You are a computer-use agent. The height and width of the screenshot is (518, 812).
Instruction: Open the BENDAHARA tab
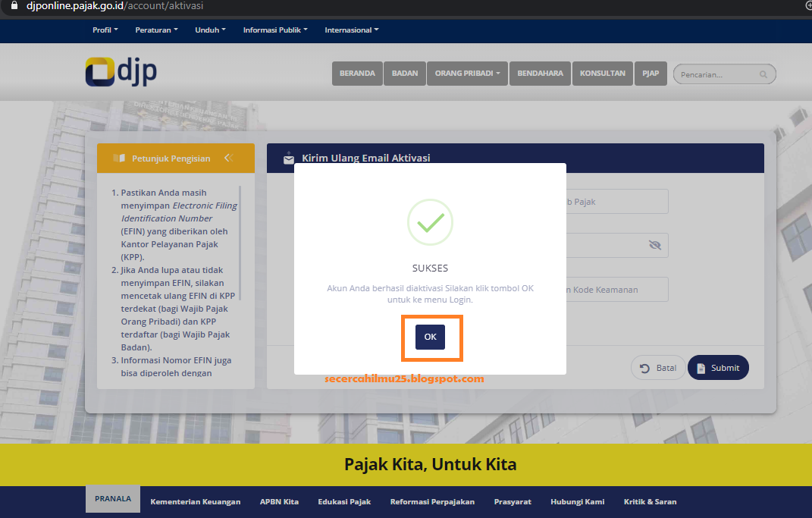[x=540, y=74]
